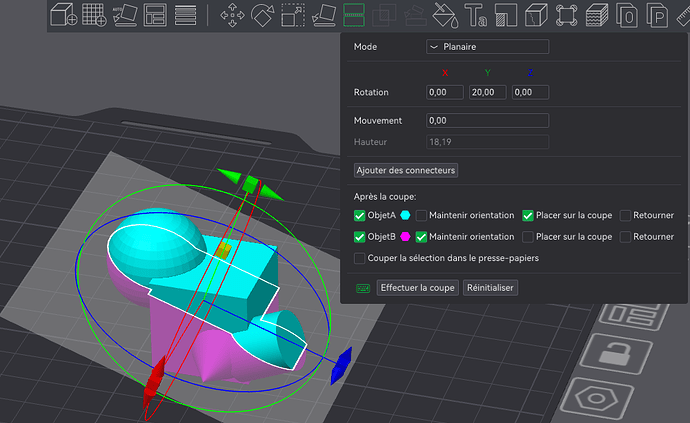690x423 pixels.
Task: Click the green Cut tool icon
Action: coord(354,15)
